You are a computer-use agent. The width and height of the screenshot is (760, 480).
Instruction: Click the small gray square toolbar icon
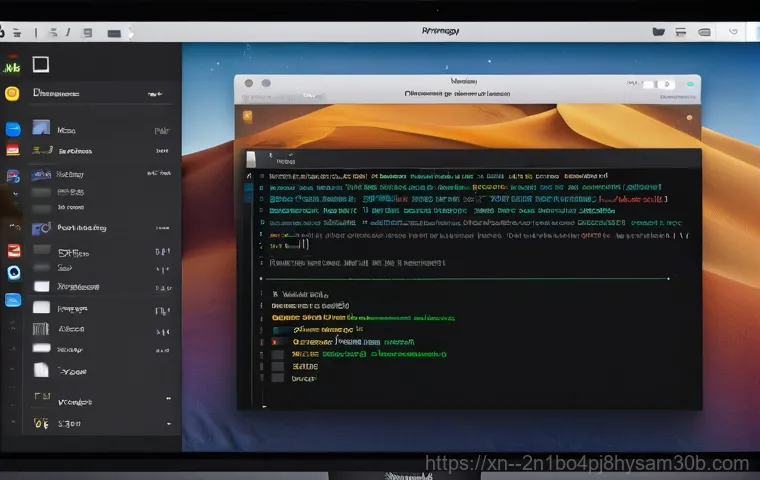tap(88, 33)
